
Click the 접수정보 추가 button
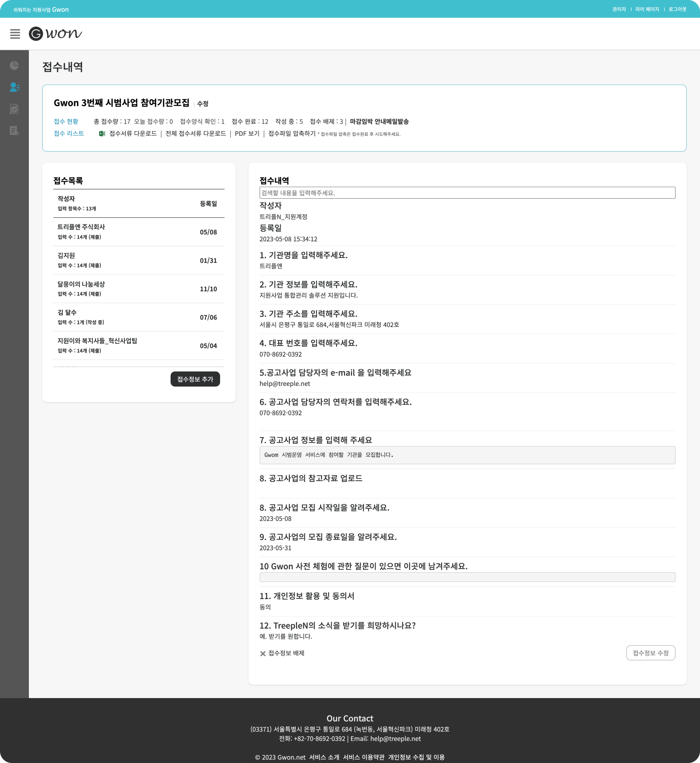point(195,379)
